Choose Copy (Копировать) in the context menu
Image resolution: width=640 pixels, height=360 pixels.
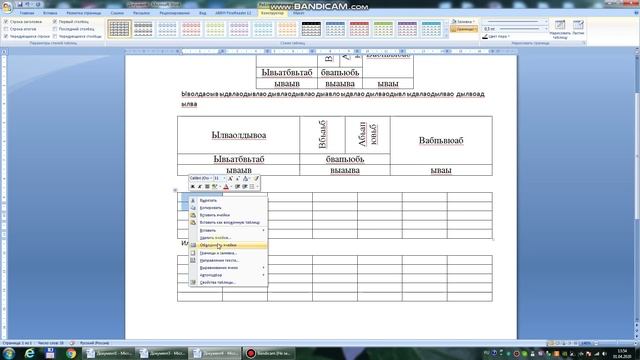pyautogui.click(x=228, y=208)
